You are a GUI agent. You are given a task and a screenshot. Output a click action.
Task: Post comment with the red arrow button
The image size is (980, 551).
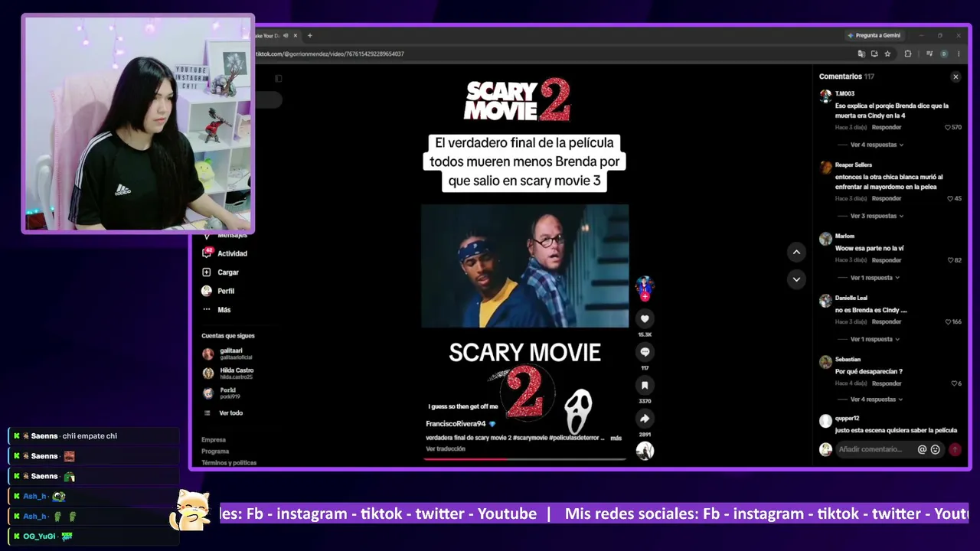(955, 449)
